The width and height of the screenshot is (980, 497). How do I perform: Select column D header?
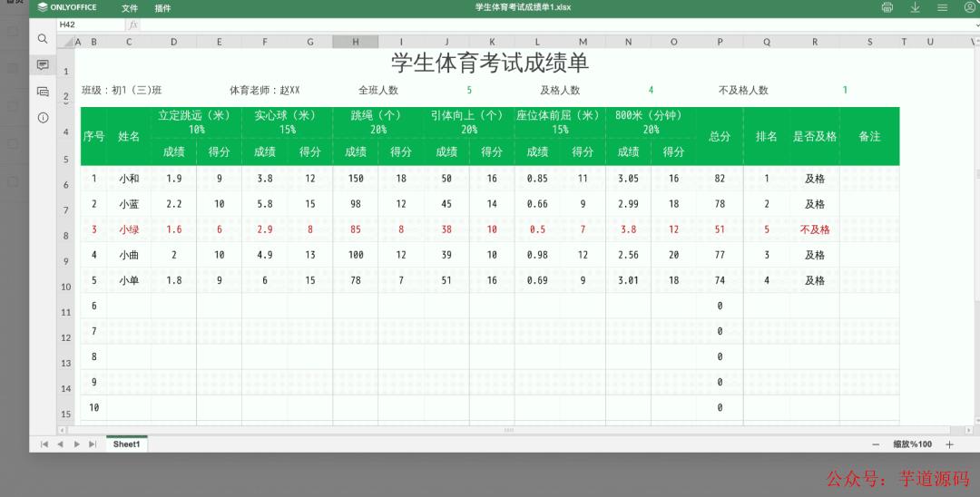click(x=173, y=42)
